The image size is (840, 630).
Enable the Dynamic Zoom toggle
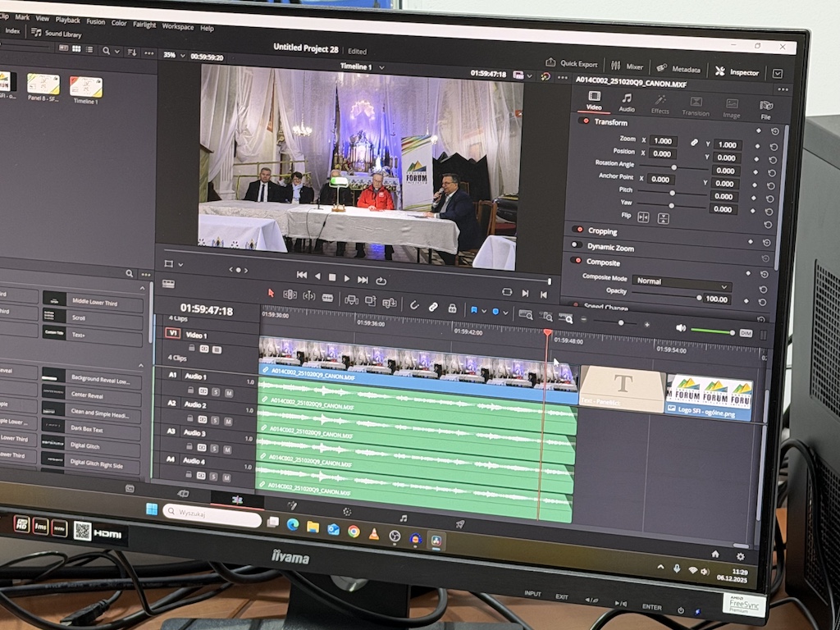577,245
